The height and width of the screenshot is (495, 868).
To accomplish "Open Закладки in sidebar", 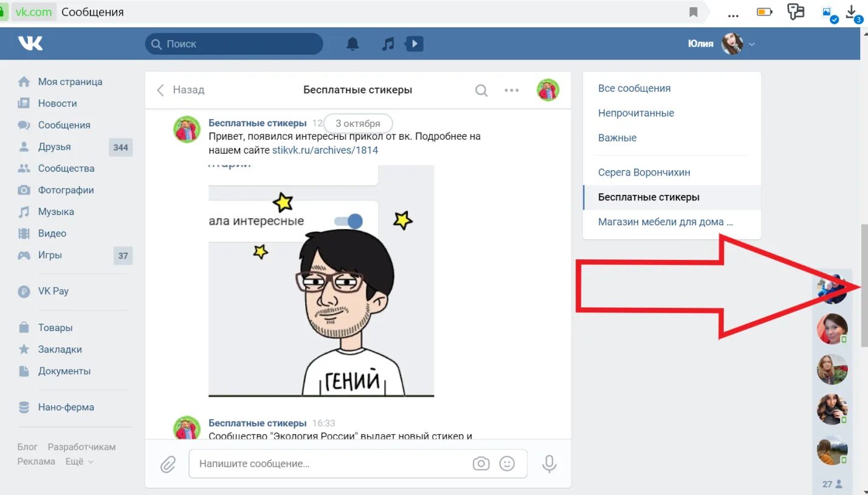I will point(60,349).
